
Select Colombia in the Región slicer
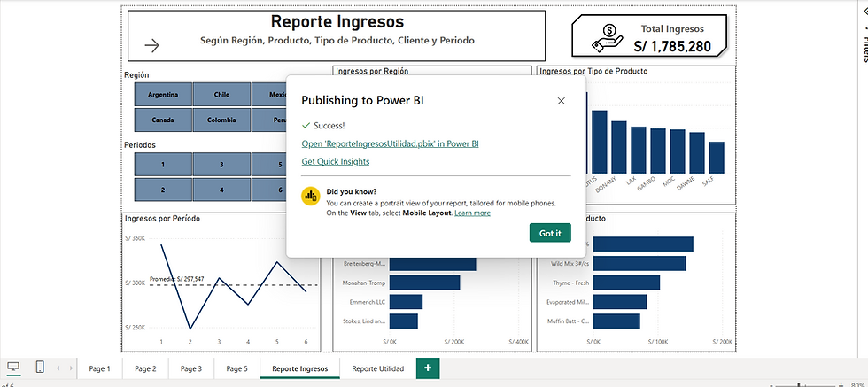[221, 120]
